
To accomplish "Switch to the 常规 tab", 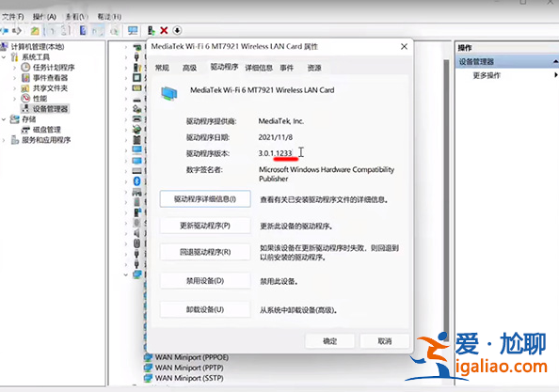I will coord(162,68).
